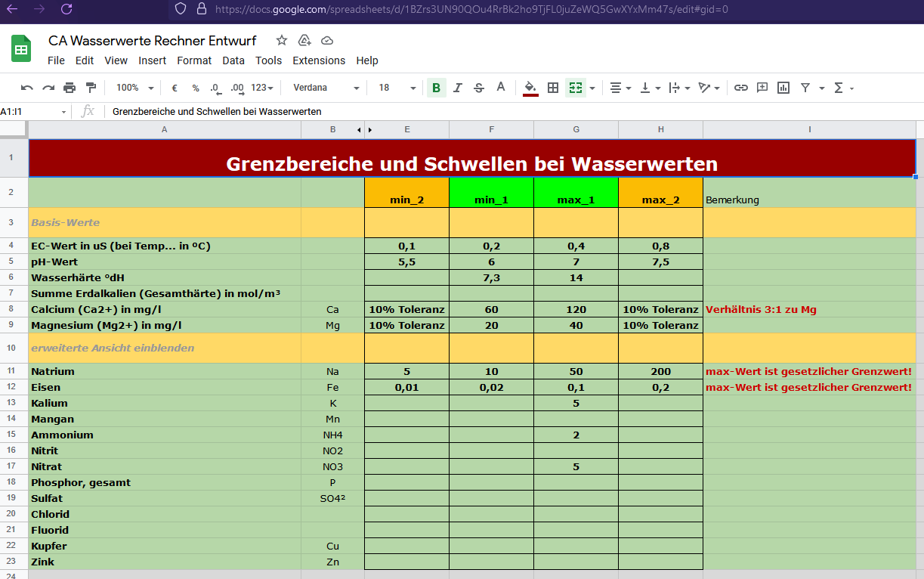
Task: Open the Borders grid tool
Action: [x=553, y=88]
